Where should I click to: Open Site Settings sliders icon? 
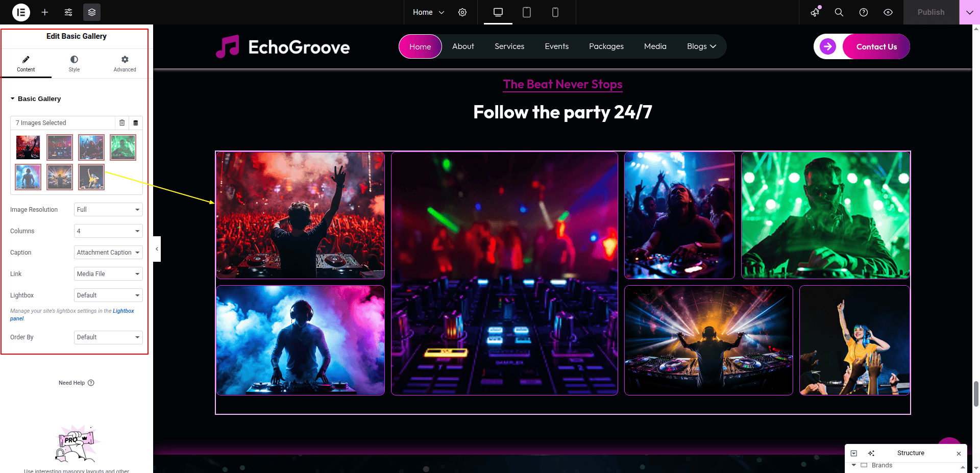pyautogui.click(x=68, y=12)
